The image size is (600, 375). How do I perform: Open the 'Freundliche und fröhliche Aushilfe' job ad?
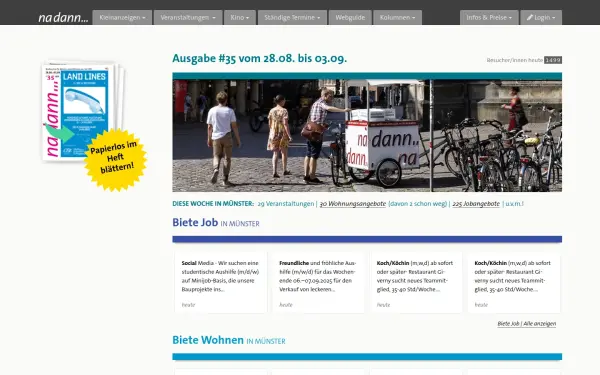click(x=318, y=282)
